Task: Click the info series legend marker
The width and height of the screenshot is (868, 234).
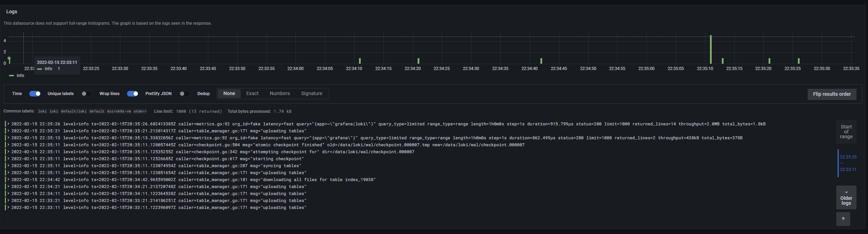Action: (12, 76)
